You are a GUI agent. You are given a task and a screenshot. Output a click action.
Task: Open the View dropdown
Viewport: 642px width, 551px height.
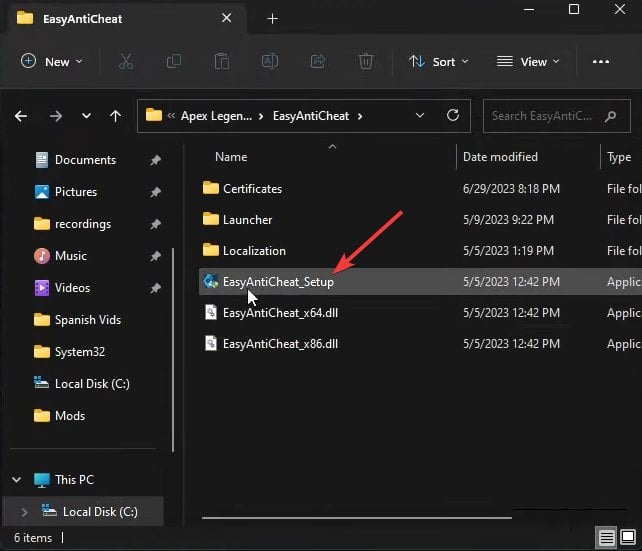(x=528, y=62)
